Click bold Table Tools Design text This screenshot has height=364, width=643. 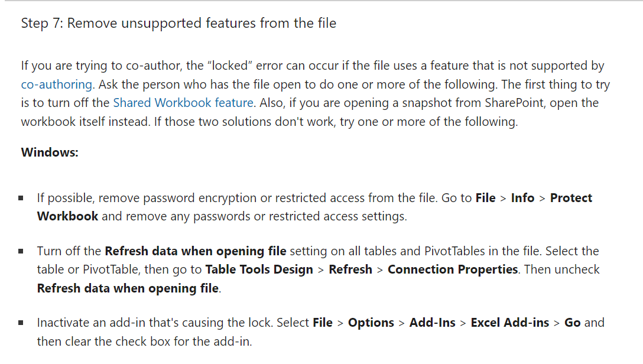tap(259, 269)
